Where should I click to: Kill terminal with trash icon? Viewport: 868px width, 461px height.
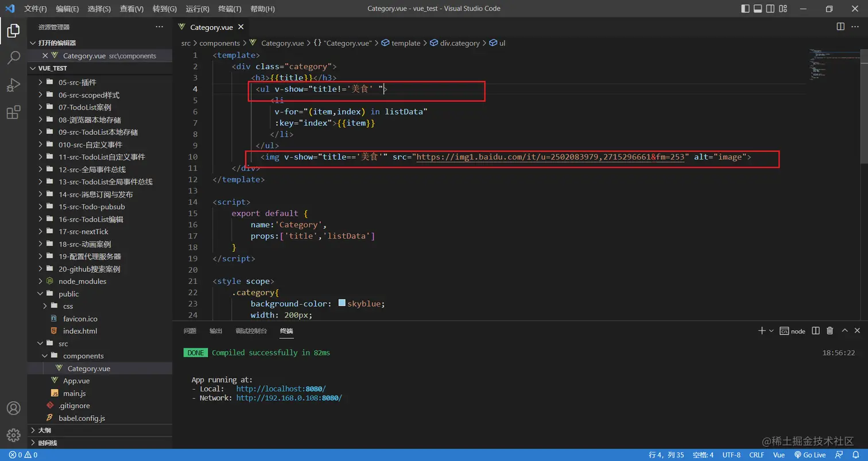point(830,331)
